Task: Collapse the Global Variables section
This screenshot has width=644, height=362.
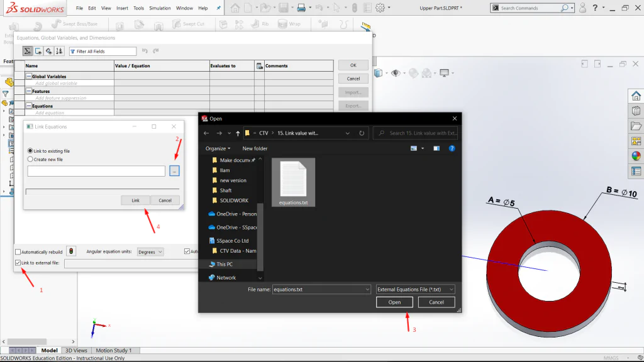Action: (29, 76)
